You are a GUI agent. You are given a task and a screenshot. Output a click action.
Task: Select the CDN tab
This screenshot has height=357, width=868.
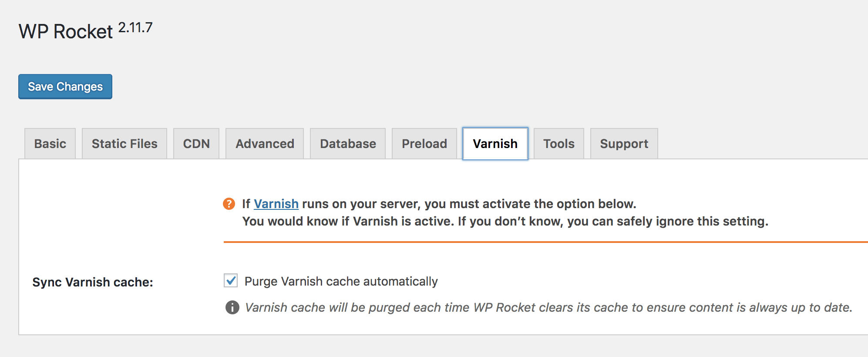click(x=196, y=144)
